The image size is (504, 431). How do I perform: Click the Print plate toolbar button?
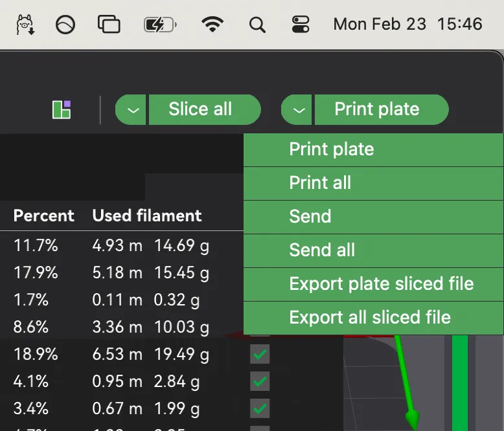(381, 109)
